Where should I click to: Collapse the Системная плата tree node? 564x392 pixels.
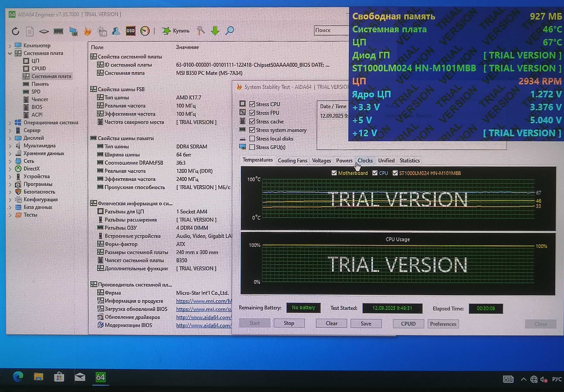pyautogui.click(x=10, y=53)
